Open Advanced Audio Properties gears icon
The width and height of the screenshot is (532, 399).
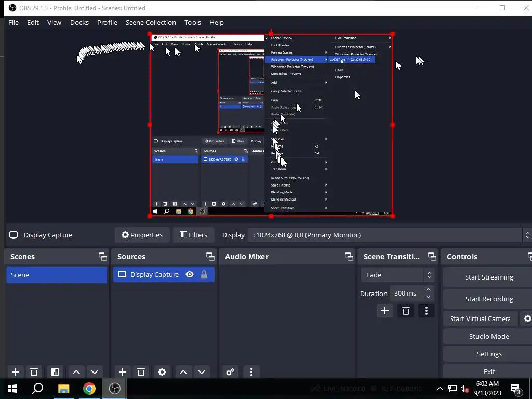tap(230, 372)
